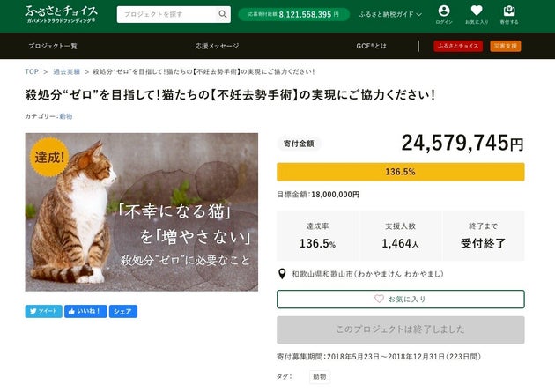Open the プロジェクト一覧 menu item
Screen dimensions: 555x392
click(53, 46)
